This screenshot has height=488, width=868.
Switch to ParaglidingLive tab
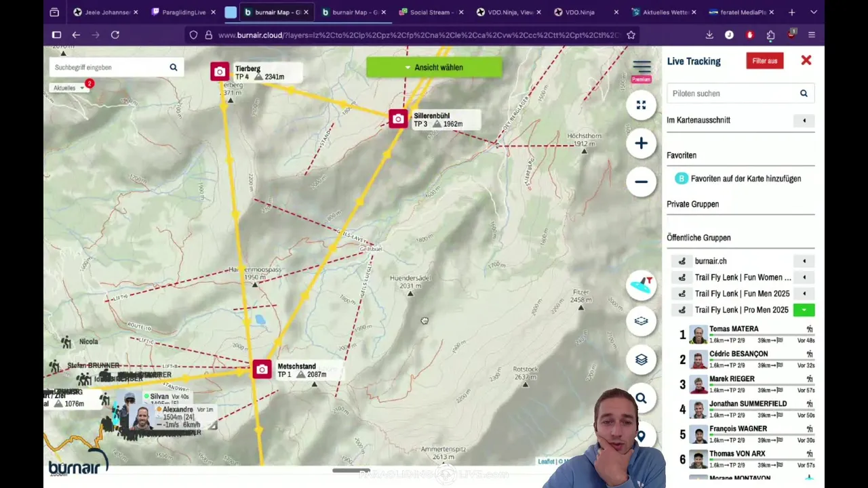pos(184,12)
